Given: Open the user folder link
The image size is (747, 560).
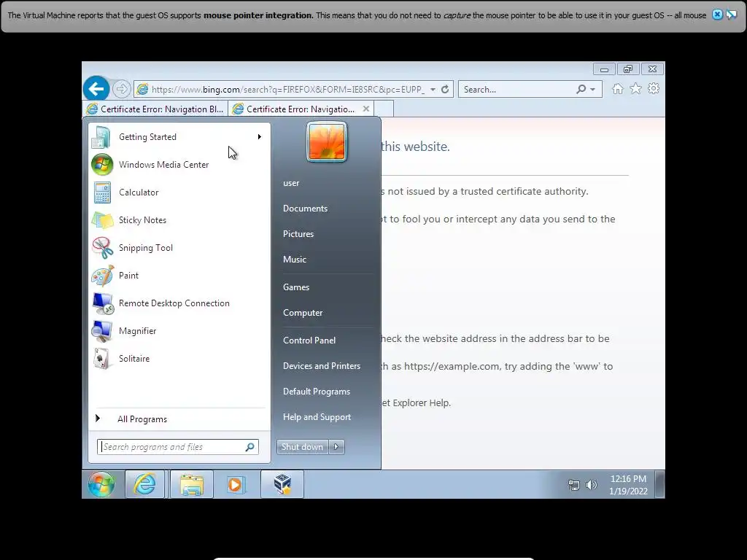Looking at the screenshot, I should click(x=291, y=183).
